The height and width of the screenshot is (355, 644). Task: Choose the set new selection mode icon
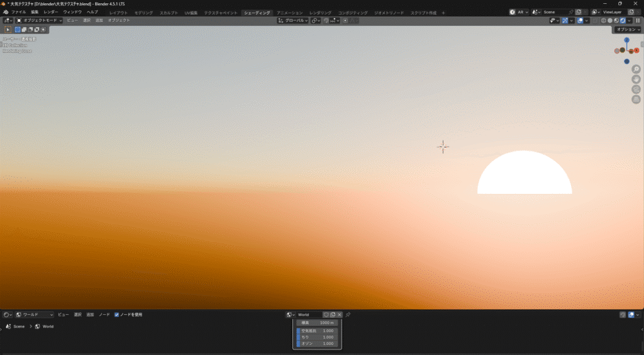point(18,30)
